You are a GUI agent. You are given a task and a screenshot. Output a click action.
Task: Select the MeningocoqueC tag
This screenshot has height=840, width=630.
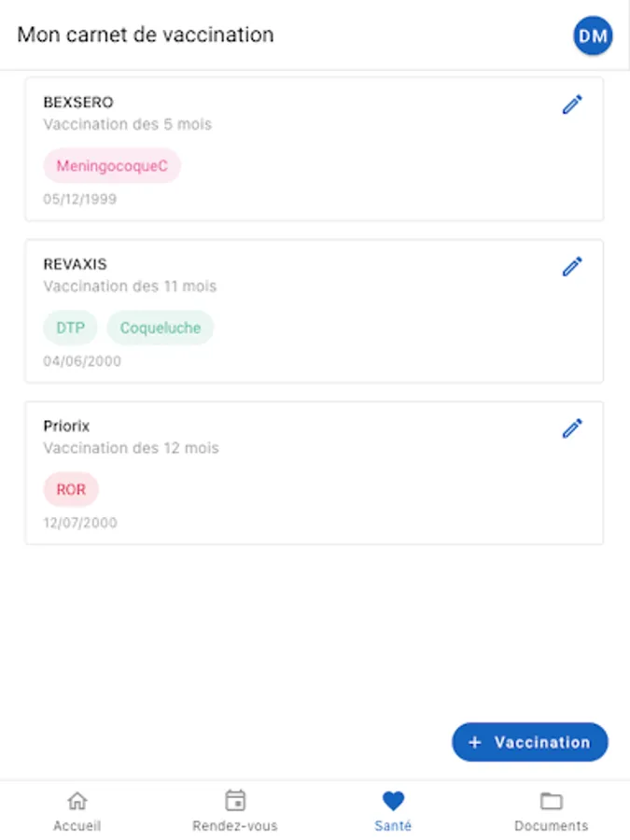[x=112, y=165]
